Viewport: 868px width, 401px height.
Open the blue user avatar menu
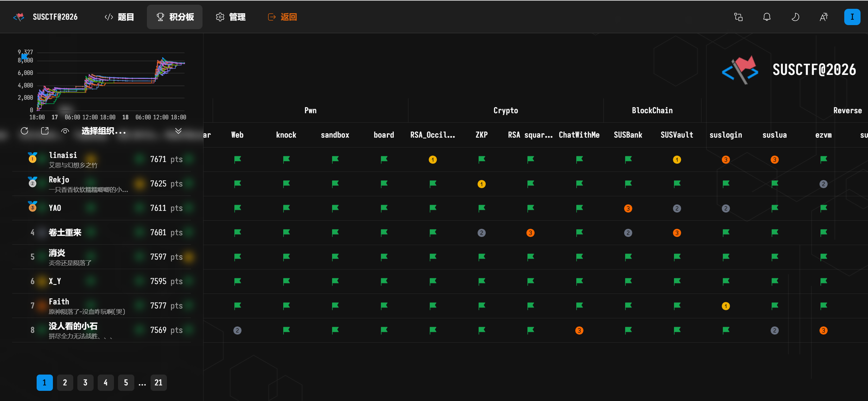(x=852, y=17)
